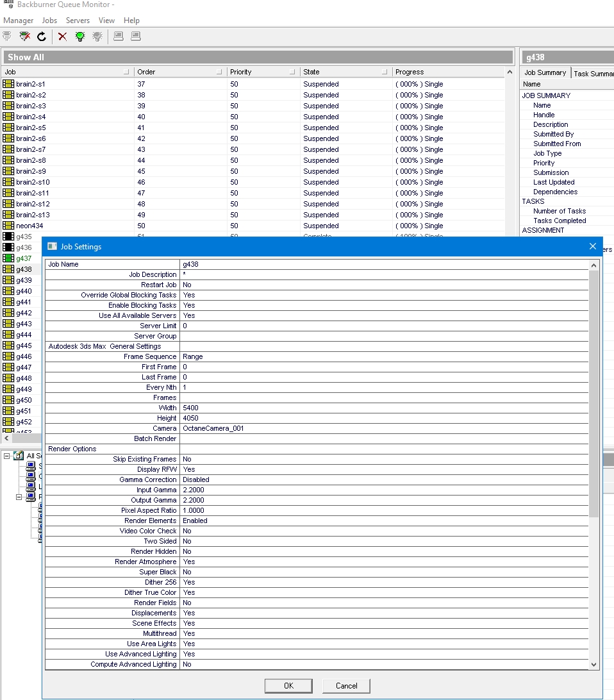Click the job icon beside brain2-s7

click(x=8, y=149)
